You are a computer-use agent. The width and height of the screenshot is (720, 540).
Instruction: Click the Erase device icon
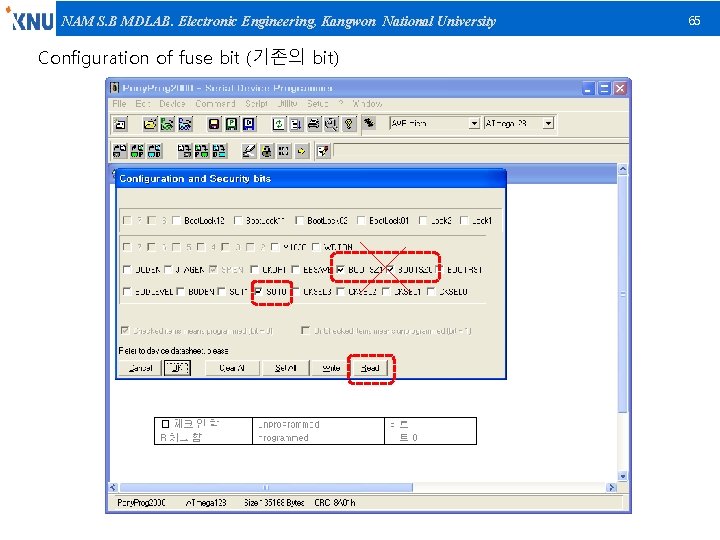[x=249, y=151]
